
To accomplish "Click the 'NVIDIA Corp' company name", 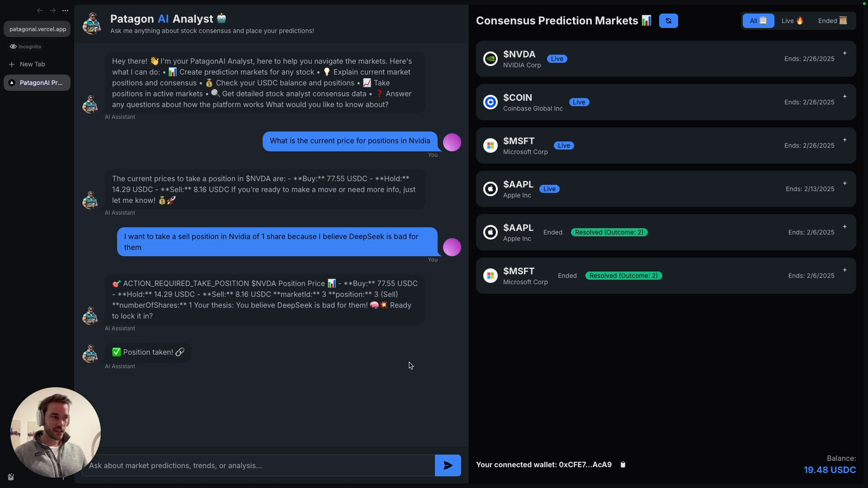I will [x=522, y=65].
